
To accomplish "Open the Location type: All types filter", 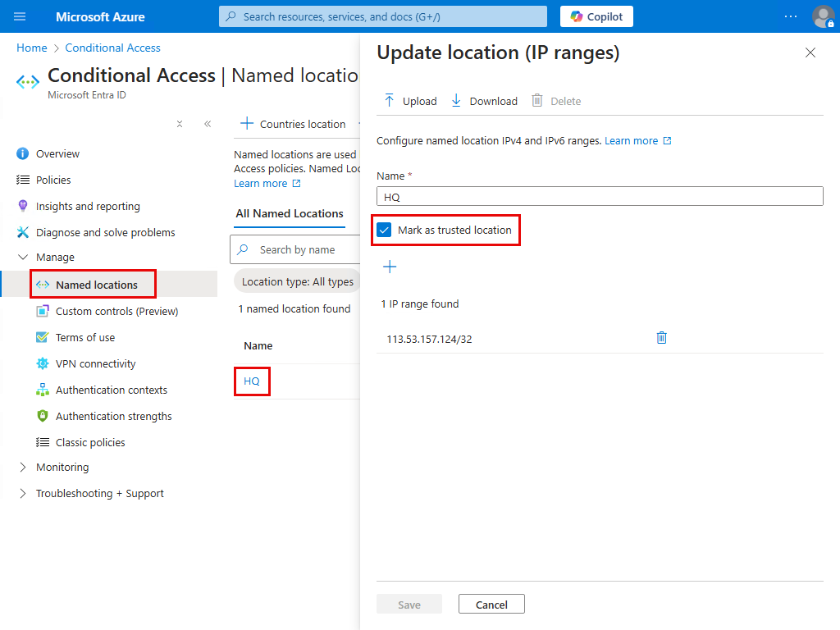I will pyautogui.click(x=297, y=282).
